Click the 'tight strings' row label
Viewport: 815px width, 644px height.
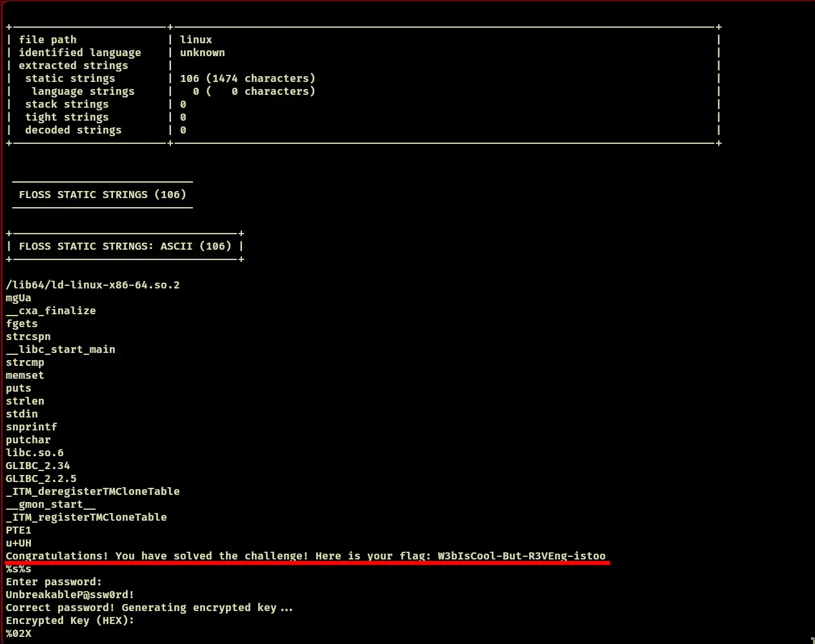(x=66, y=117)
